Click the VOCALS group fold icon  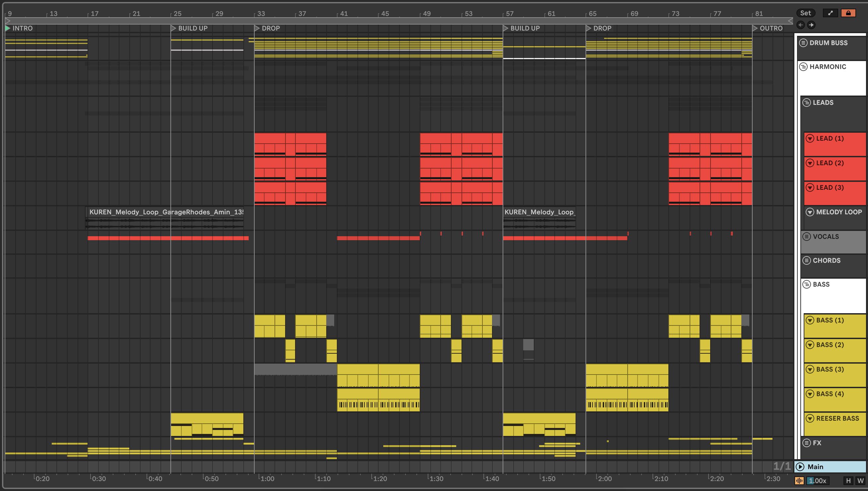point(807,237)
